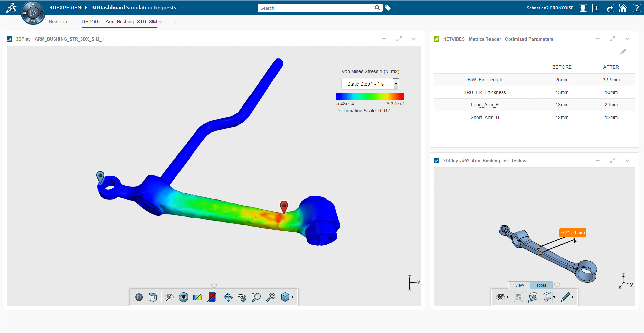Image resolution: width=644 pixels, height=333 pixels.
Task: Collapse the simulation viewer toolbar chevron
Action: click(x=214, y=286)
